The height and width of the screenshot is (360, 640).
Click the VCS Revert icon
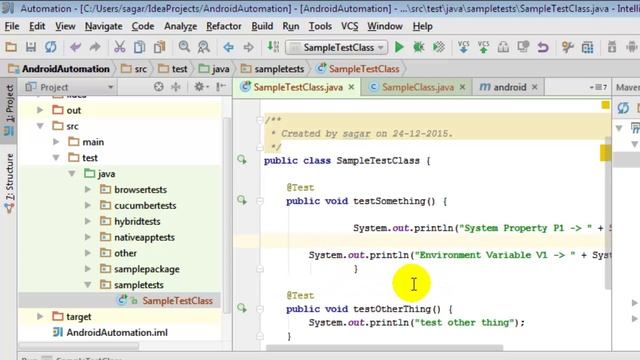(x=543, y=47)
